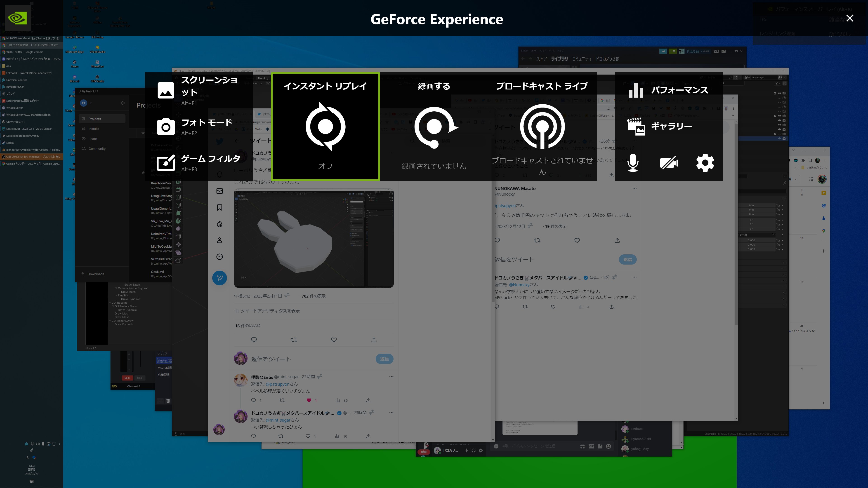Select Projects in Unity Hub sidebar

click(x=102, y=119)
